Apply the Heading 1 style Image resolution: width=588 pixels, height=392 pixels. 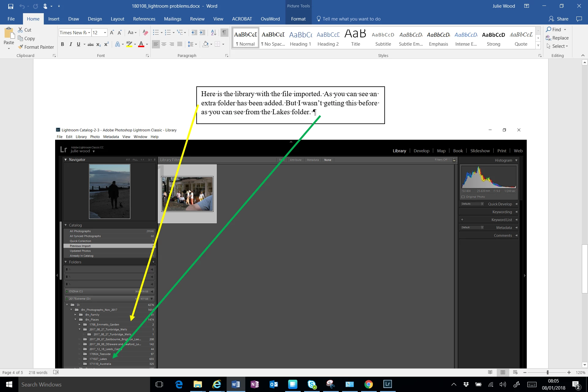300,38
